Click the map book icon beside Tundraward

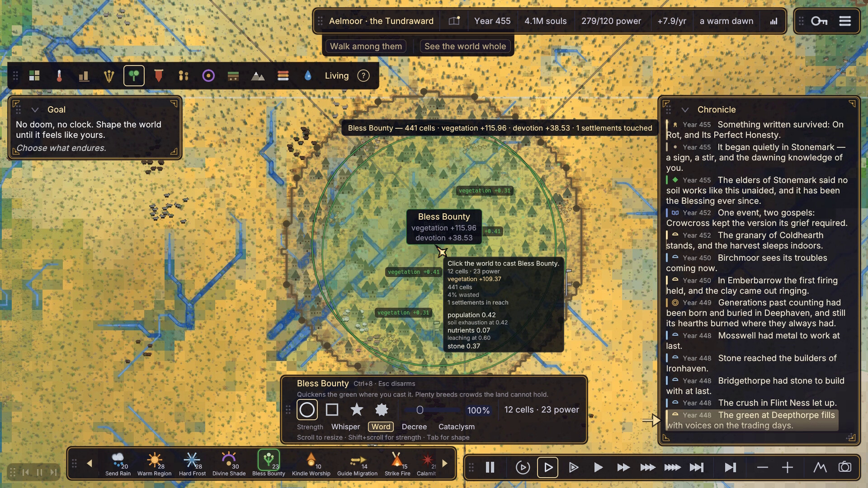pos(454,21)
